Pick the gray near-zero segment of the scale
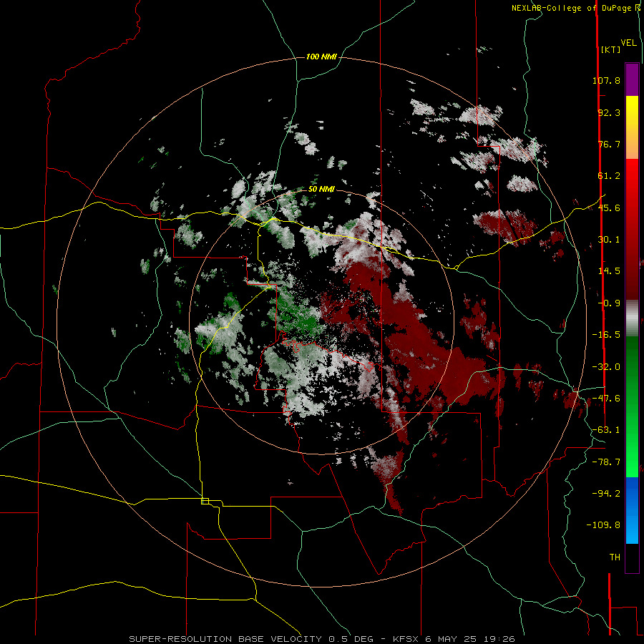The width and height of the screenshot is (644, 644). pyautogui.click(x=632, y=318)
